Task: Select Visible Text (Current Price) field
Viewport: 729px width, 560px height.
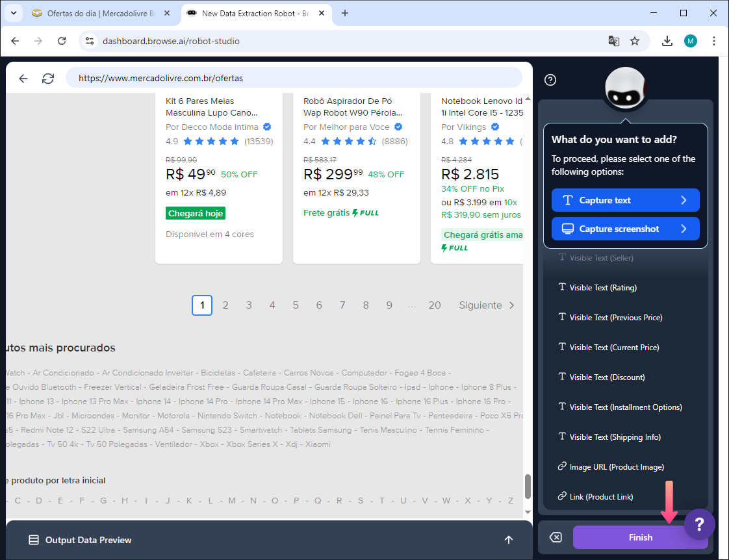Action: click(614, 348)
